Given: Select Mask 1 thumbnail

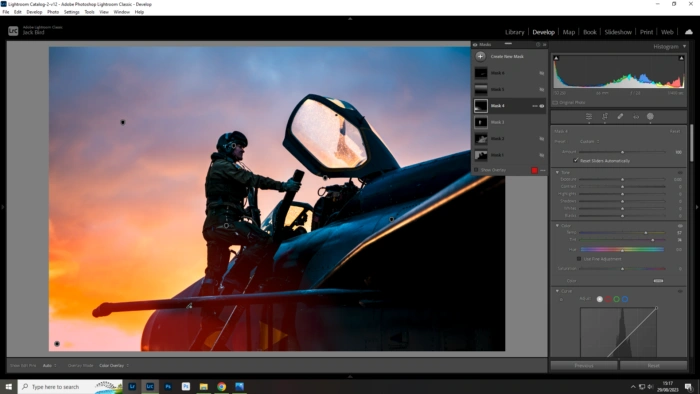Looking at the screenshot, I should tap(481, 155).
